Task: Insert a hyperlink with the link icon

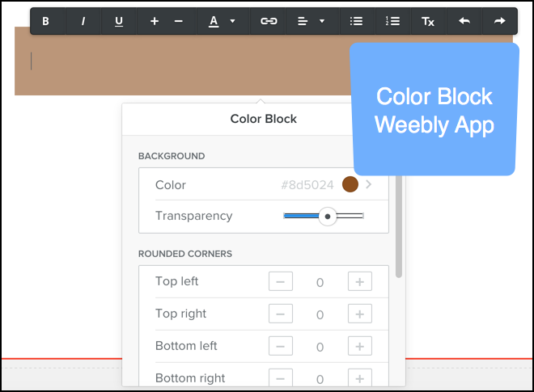Action: tap(269, 21)
